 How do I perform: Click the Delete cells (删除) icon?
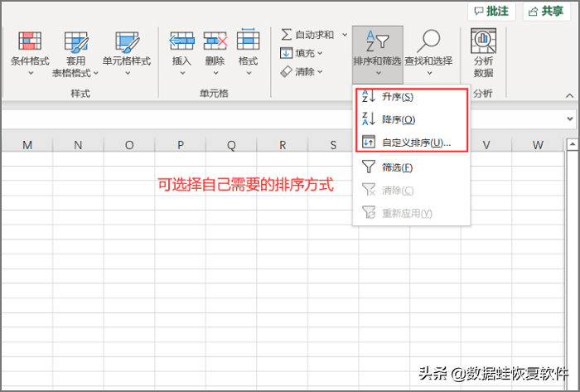click(x=215, y=41)
